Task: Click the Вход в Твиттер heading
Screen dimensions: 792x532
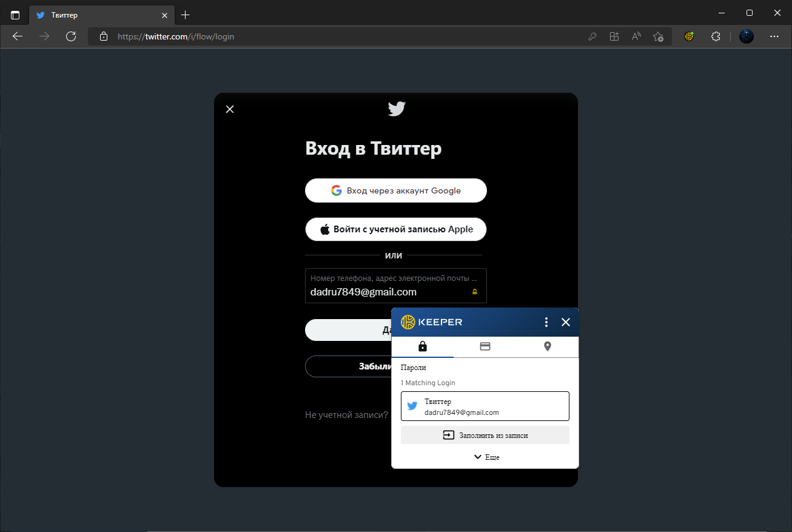Action: point(374,149)
